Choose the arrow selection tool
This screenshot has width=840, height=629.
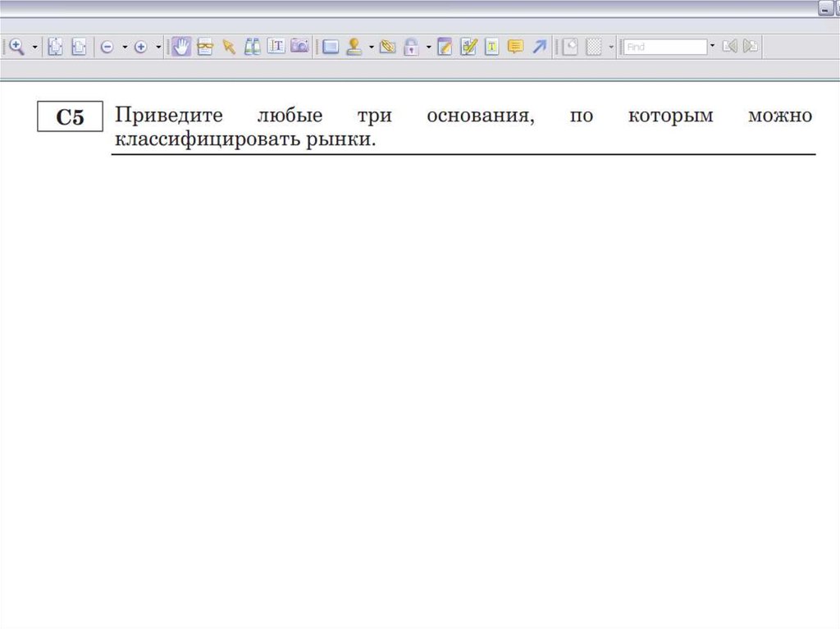coord(229,47)
